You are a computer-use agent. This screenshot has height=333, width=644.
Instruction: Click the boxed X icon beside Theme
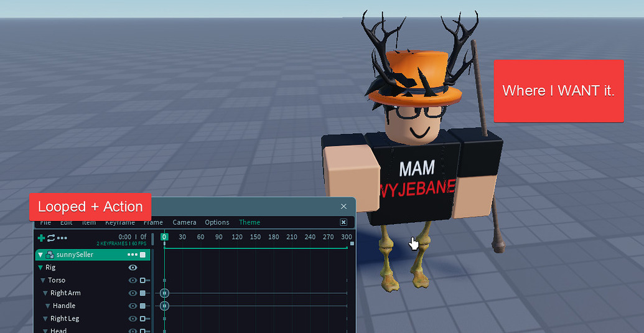pyautogui.click(x=343, y=222)
